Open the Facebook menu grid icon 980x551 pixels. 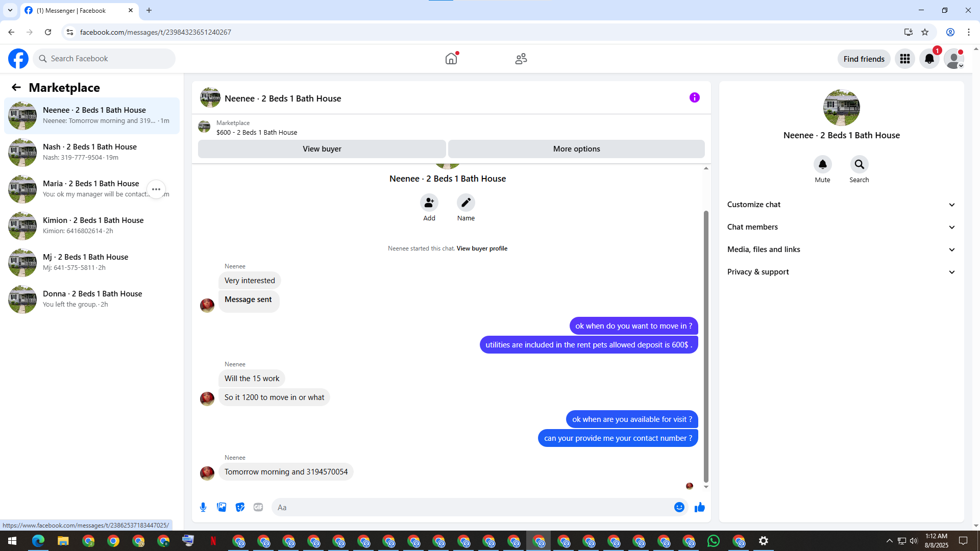pyautogui.click(x=904, y=59)
